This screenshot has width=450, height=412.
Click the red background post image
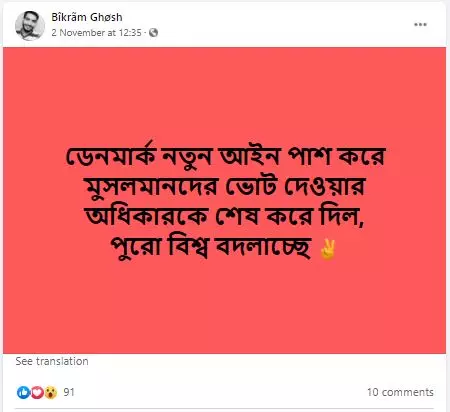[x=224, y=200]
